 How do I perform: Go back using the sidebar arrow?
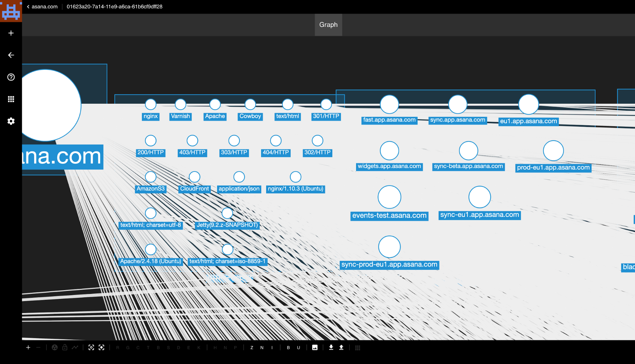(11, 55)
